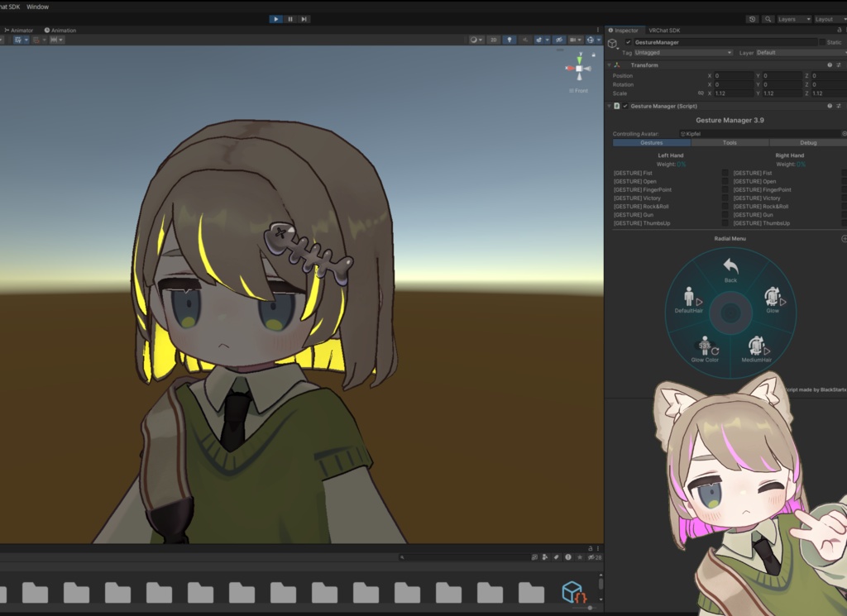Toggle the Gesture Manager component checkbox
This screenshot has height=616, width=847.
pyautogui.click(x=624, y=106)
